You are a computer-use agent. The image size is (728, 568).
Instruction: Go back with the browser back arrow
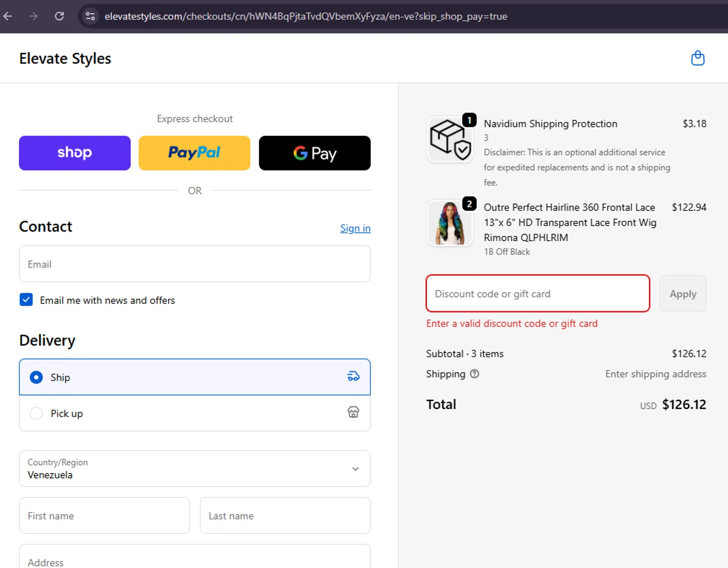pyautogui.click(x=8, y=16)
